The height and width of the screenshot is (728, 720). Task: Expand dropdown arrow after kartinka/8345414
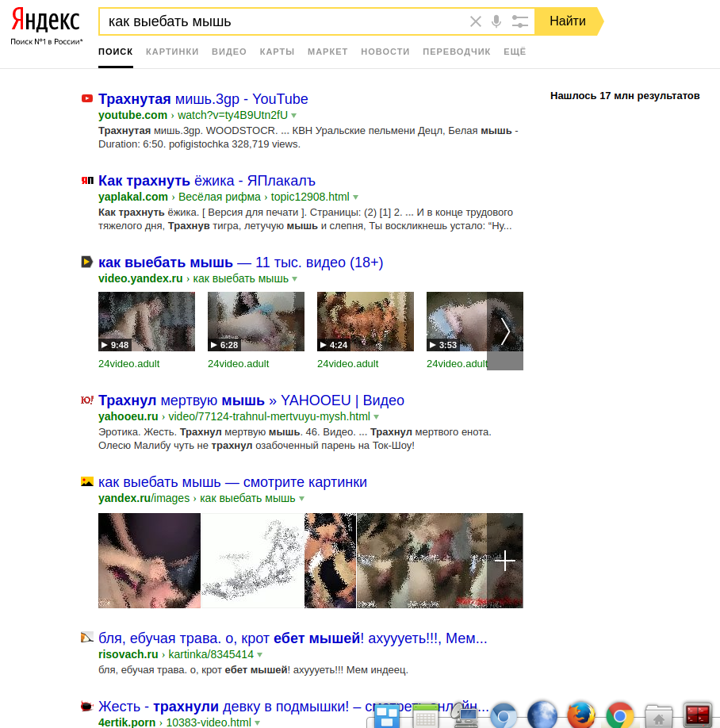(260, 654)
